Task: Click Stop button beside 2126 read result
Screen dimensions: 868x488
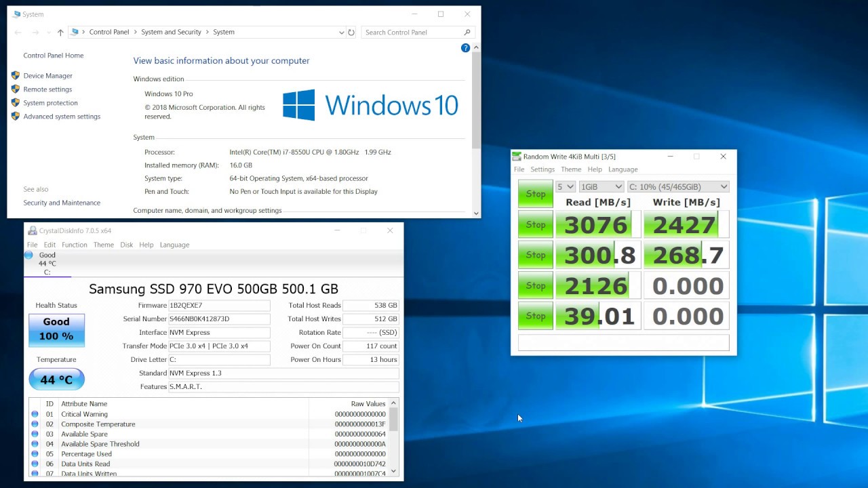Action: pyautogui.click(x=536, y=285)
